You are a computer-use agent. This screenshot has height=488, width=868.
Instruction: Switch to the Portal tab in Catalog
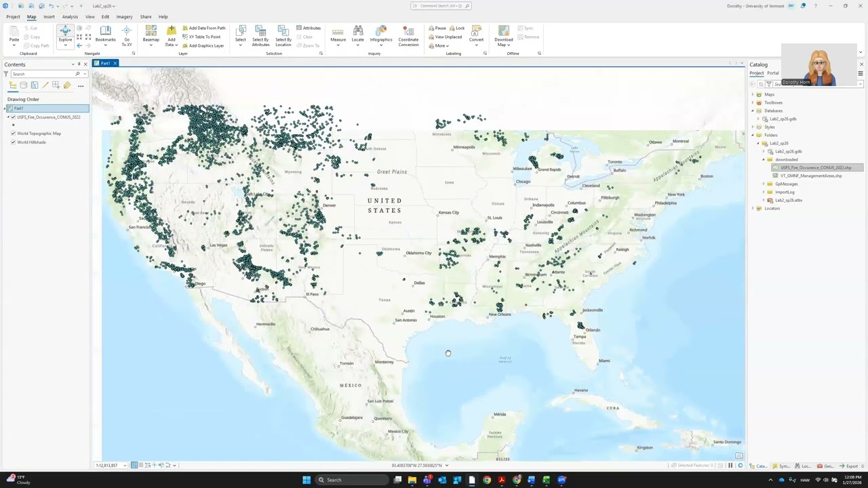773,73
